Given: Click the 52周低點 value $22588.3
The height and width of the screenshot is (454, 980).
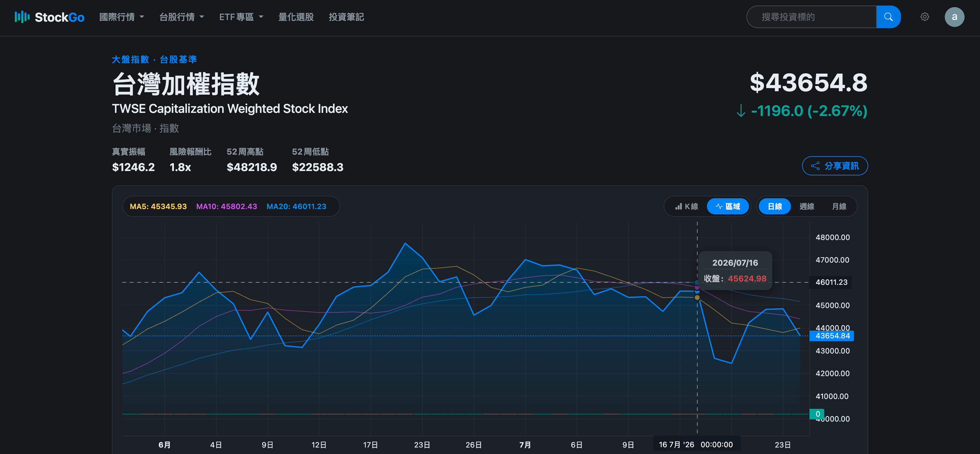Looking at the screenshot, I should pos(318,167).
